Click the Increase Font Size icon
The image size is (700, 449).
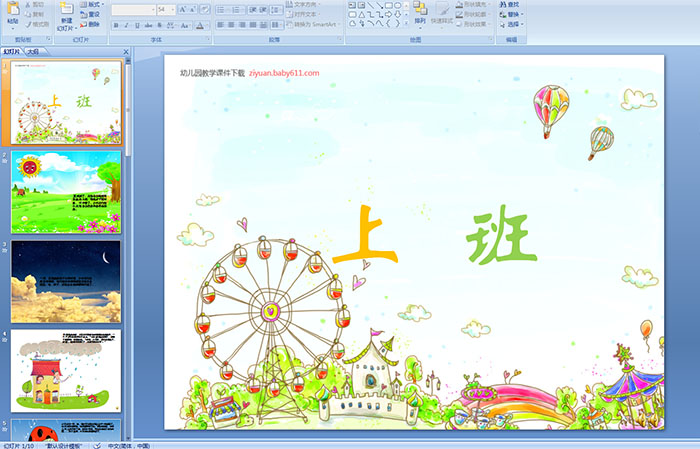(181, 9)
